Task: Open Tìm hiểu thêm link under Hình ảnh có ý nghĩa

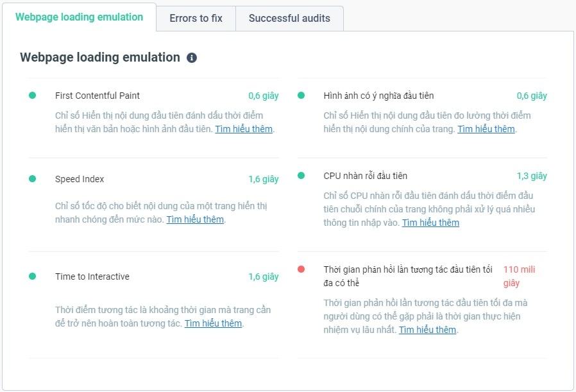Action: pyautogui.click(x=486, y=129)
